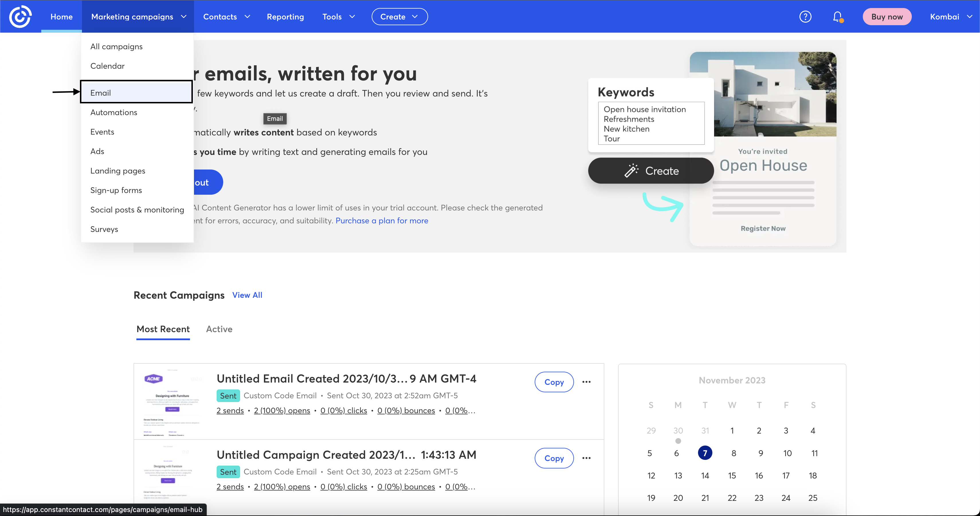Select November 1 on the calendar

[x=732, y=431]
